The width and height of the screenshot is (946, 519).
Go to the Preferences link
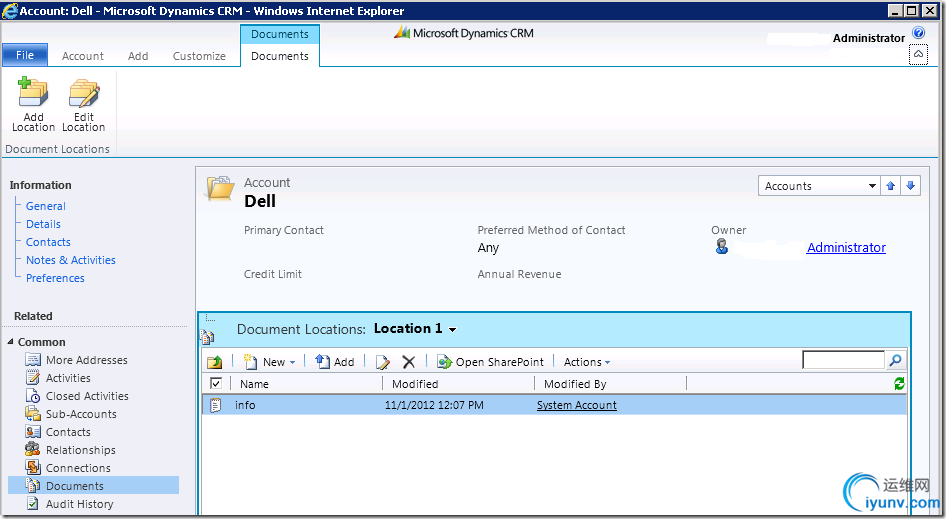(55, 278)
